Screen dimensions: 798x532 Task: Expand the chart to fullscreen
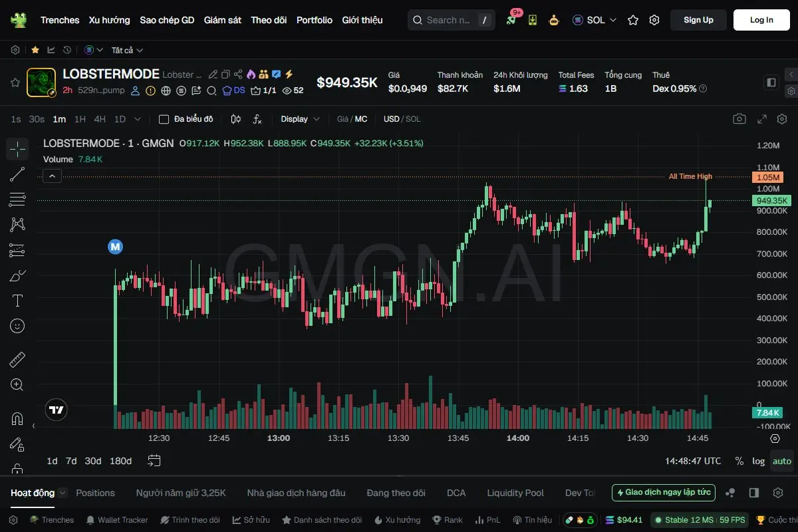[x=763, y=119]
